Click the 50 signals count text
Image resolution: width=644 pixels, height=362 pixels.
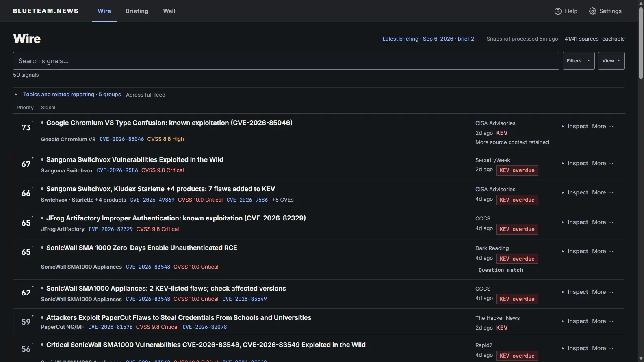[26, 75]
